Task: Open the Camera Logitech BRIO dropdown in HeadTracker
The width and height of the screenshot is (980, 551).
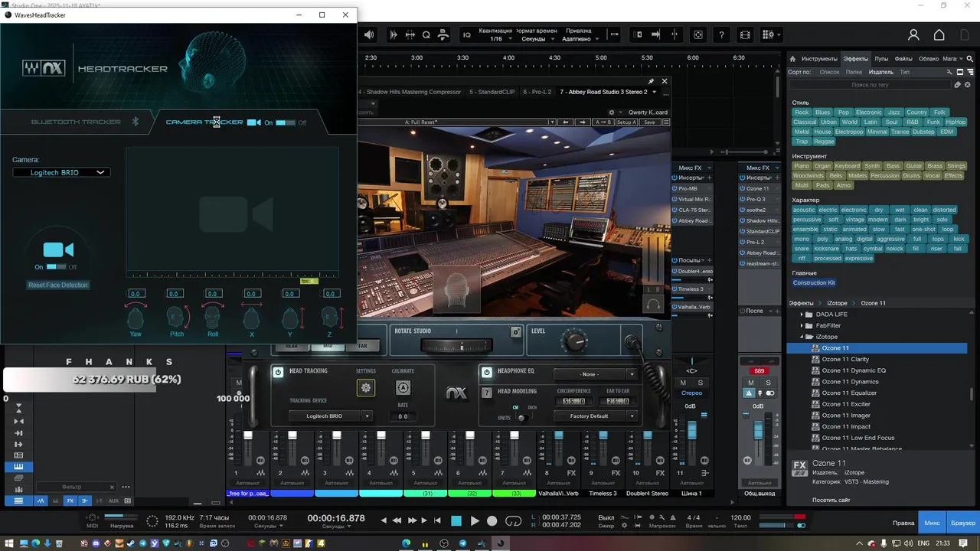Action: [61, 172]
